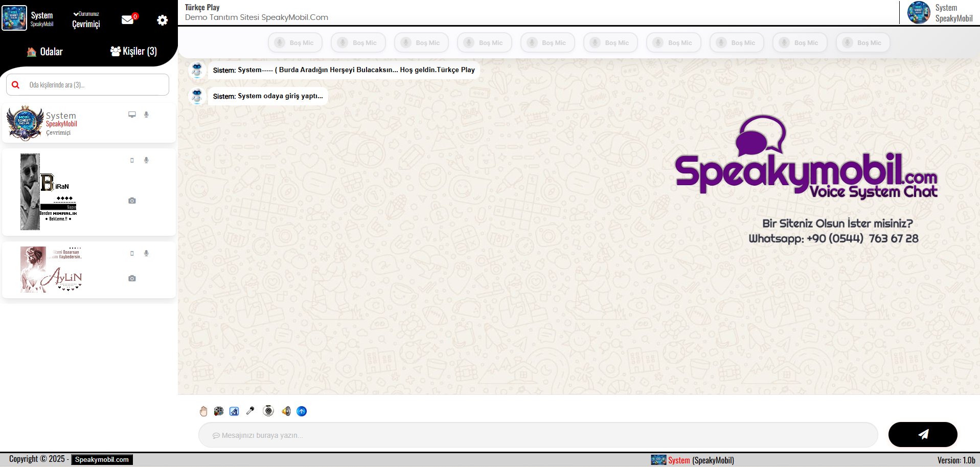Click the raised hand mic request icon

tap(203, 411)
